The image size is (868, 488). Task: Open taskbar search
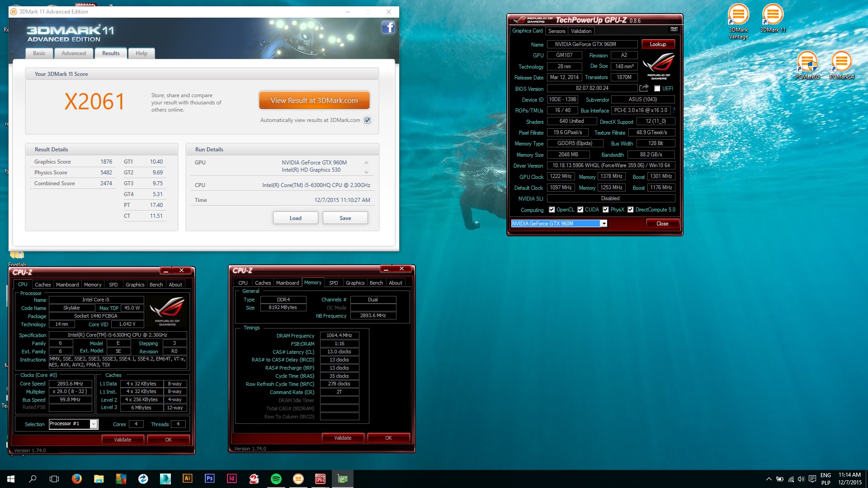point(33,479)
